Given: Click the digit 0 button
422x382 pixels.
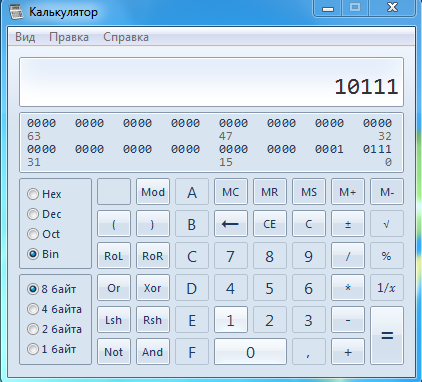Looking at the screenshot, I should coord(250,352).
